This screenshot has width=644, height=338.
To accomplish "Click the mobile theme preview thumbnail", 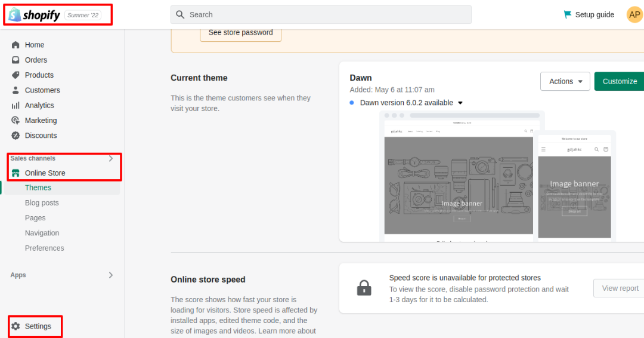I will point(574,186).
